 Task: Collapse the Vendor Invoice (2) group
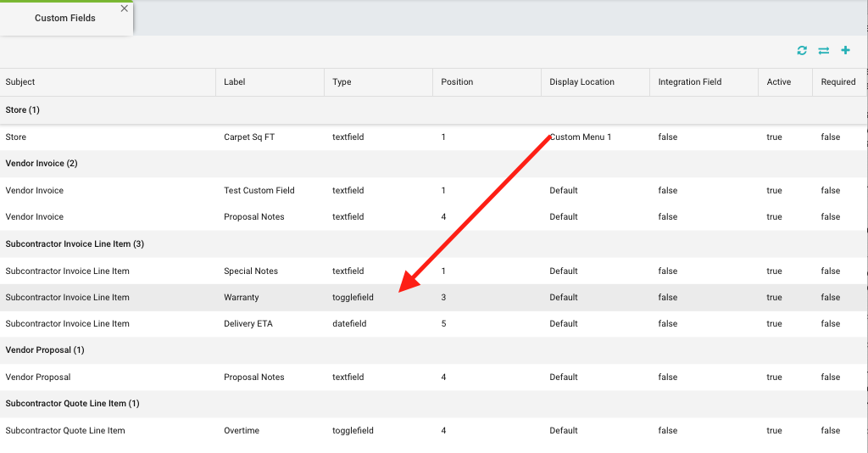click(x=42, y=164)
